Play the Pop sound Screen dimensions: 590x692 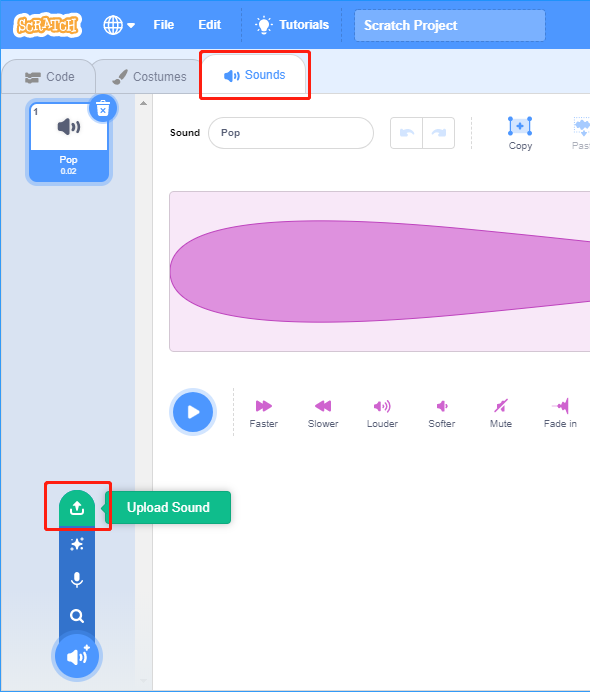(x=193, y=412)
